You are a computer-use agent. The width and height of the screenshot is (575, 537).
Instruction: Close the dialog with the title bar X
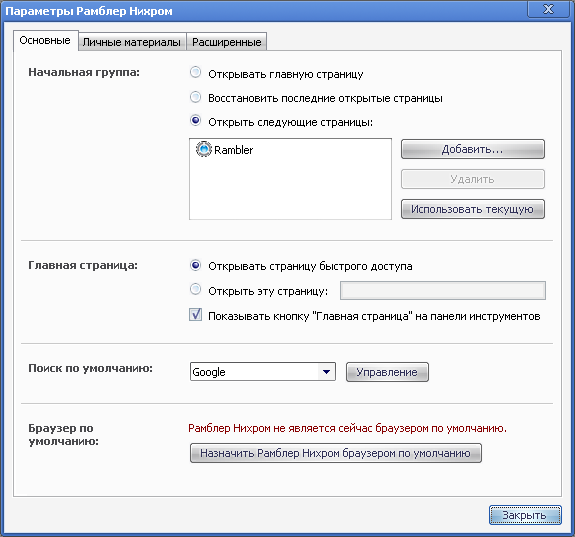click(548, 9)
